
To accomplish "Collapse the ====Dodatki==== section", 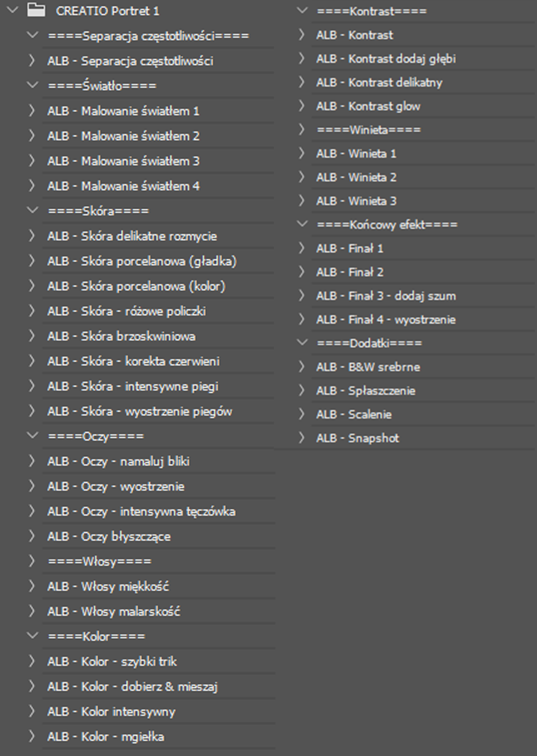I will tap(302, 342).
